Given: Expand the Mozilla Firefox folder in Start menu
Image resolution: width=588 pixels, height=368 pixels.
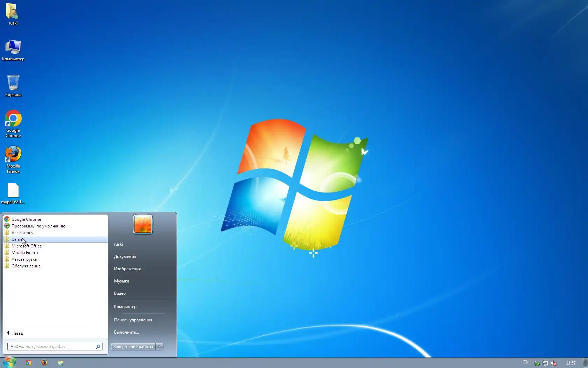Looking at the screenshot, I should [x=56, y=253].
